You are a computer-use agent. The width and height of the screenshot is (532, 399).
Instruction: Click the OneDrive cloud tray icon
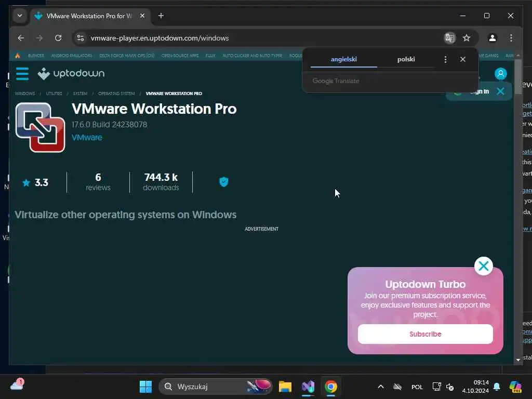pyautogui.click(x=397, y=387)
